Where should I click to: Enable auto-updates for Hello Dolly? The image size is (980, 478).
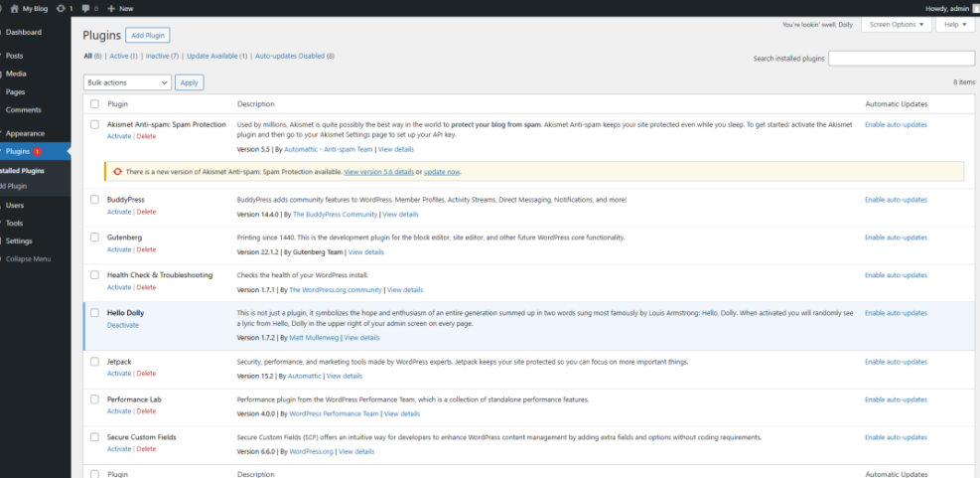click(x=896, y=313)
